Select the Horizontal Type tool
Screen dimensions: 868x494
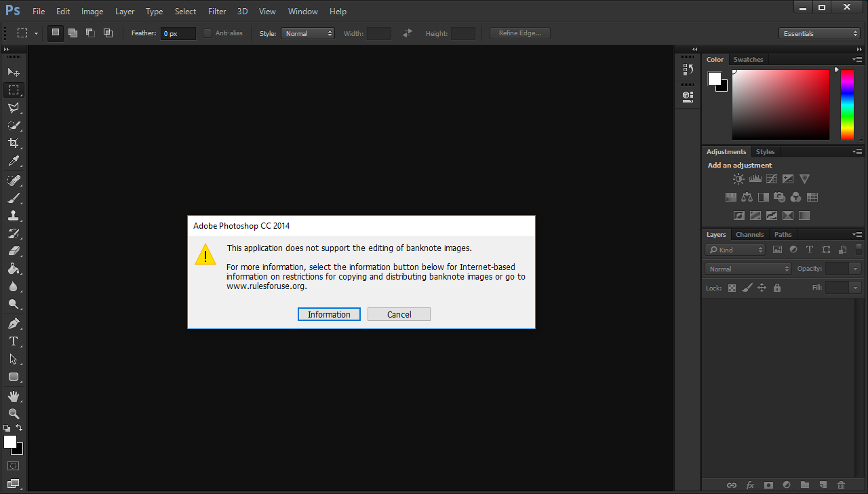coord(14,341)
